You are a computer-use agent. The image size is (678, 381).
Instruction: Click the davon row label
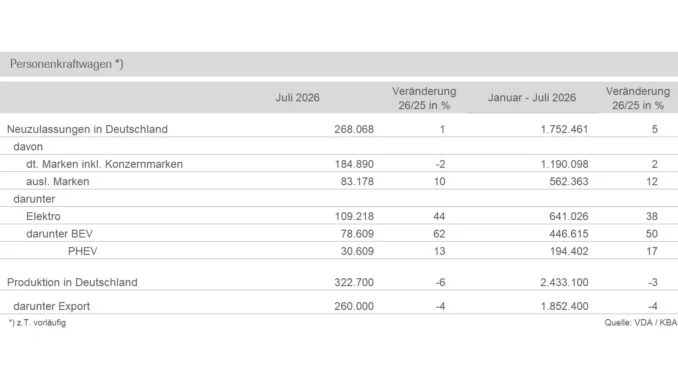pyautogui.click(x=28, y=147)
